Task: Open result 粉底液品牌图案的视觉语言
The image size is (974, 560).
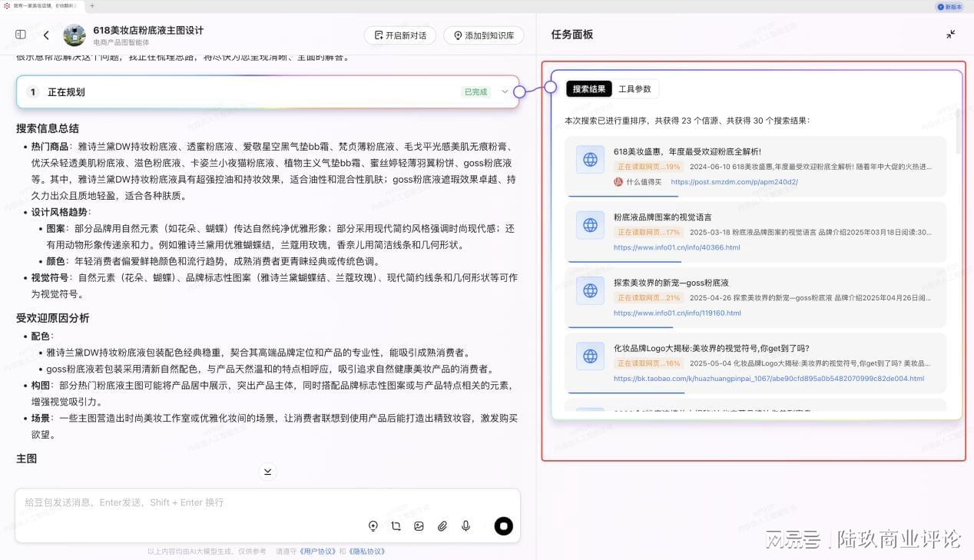Action: click(662, 217)
